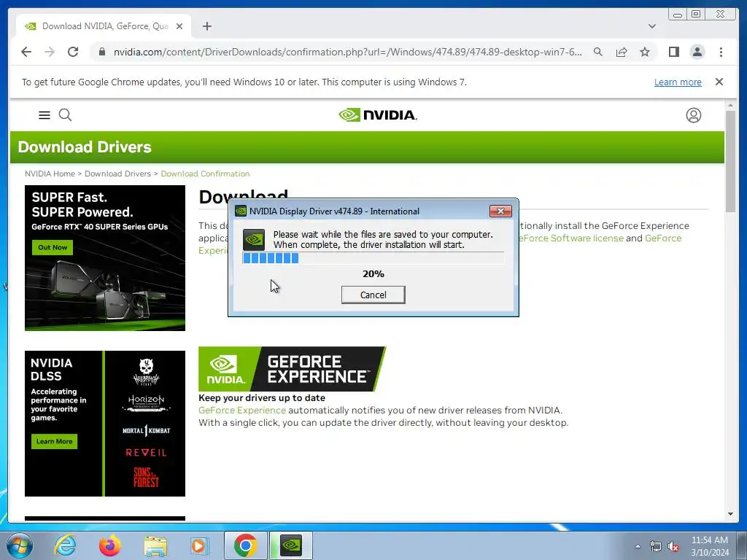The height and width of the screenshot is (560, 747).
Task: Click the driver extraction progress bar
Action: click(x=373, y=258)
